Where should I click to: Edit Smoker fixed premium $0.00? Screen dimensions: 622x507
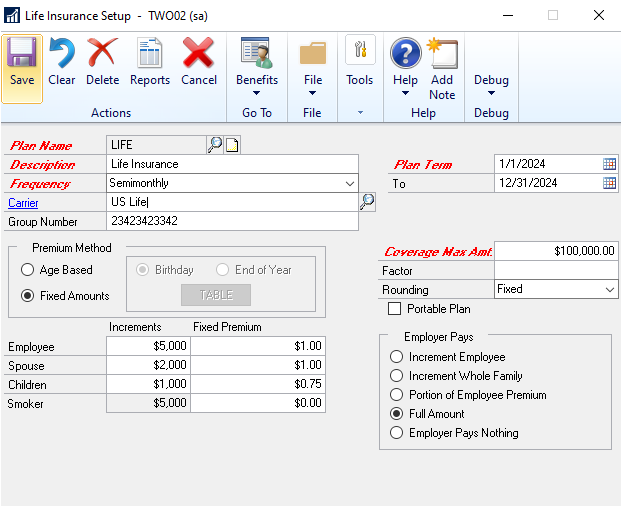pos(258,403)
